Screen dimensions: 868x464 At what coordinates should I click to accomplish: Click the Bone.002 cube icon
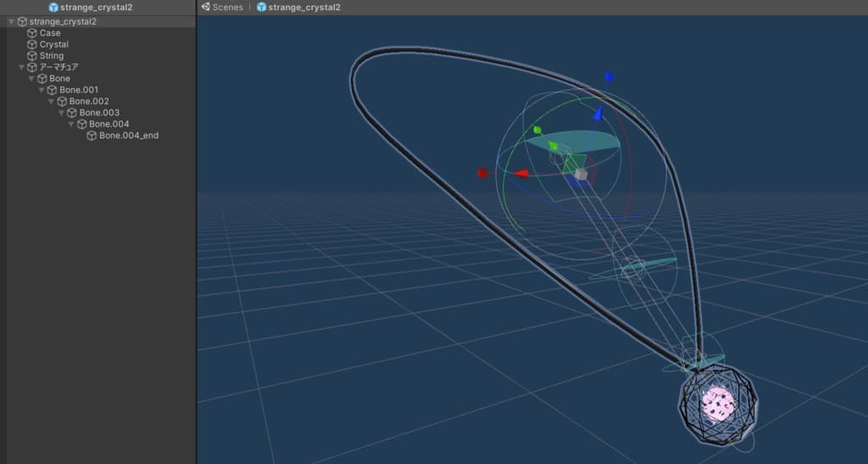coord(62,101)
